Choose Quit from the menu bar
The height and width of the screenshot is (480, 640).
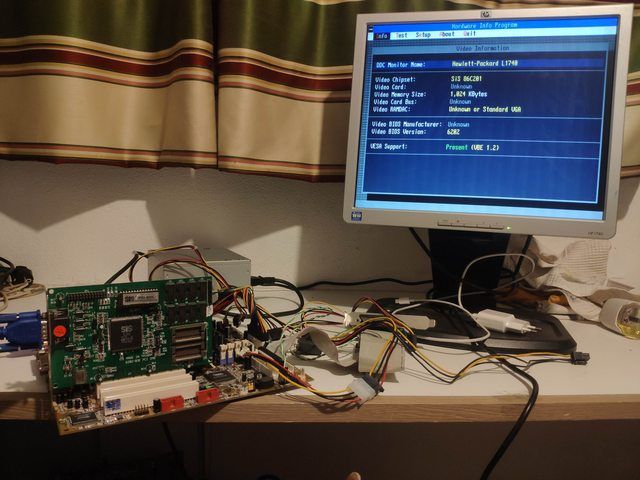tap(469, 35)
